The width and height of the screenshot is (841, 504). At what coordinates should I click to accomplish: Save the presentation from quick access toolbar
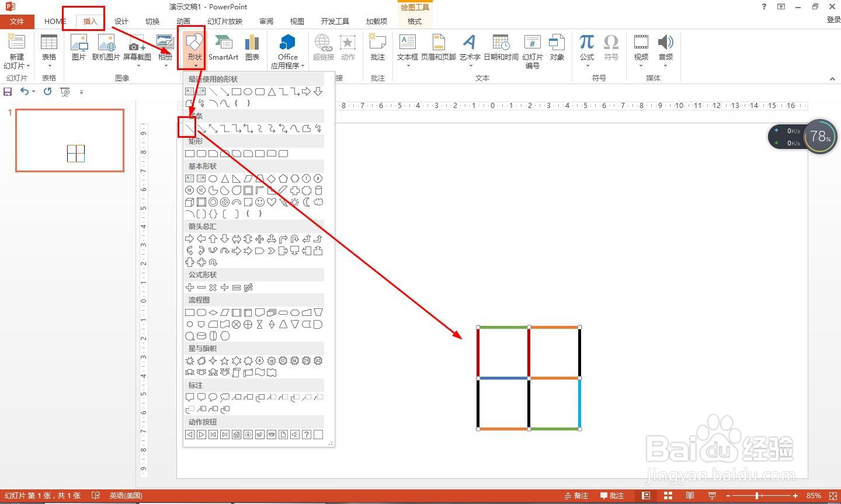8,92
